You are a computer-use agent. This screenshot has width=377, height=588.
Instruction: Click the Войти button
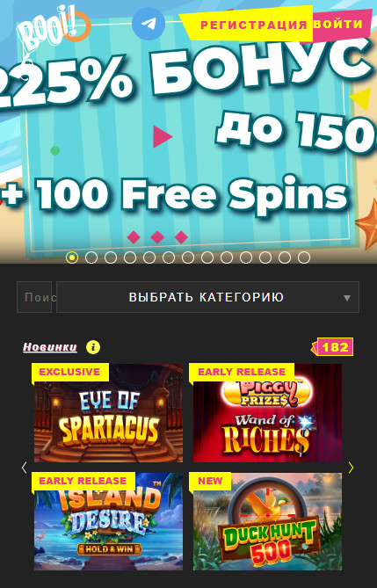click(338, 24)
